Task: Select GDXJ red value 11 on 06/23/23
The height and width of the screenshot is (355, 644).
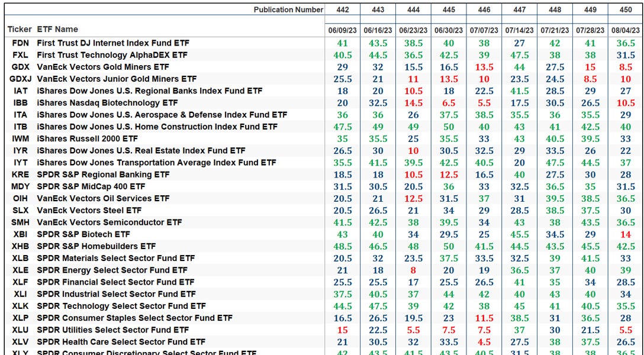Action: (413, 79)
